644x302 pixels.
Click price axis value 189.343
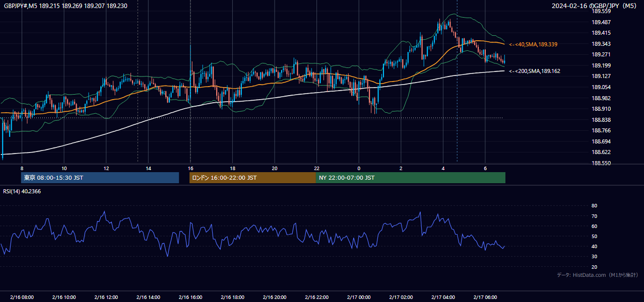601,44
